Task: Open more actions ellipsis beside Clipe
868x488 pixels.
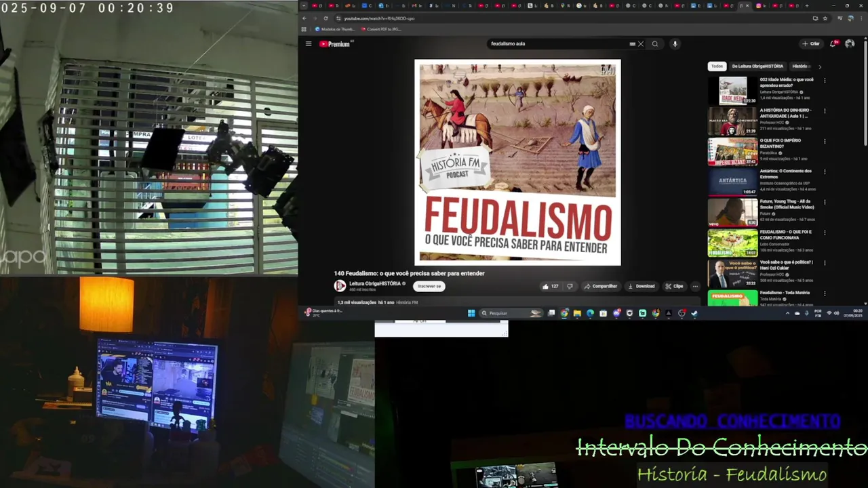Action: click(695, 286)
